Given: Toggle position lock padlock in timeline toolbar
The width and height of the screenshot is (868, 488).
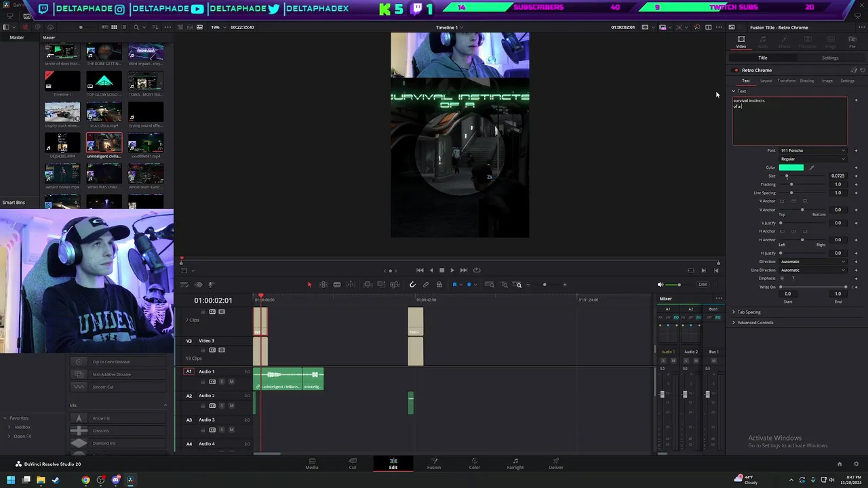Looking at the screenshot, I should (439, 285).
